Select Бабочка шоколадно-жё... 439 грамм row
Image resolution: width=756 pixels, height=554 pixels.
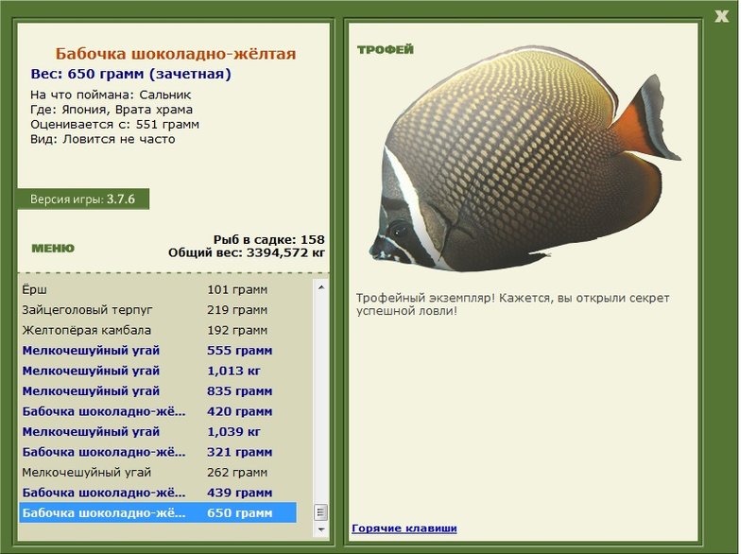click(x=158, y=493)
